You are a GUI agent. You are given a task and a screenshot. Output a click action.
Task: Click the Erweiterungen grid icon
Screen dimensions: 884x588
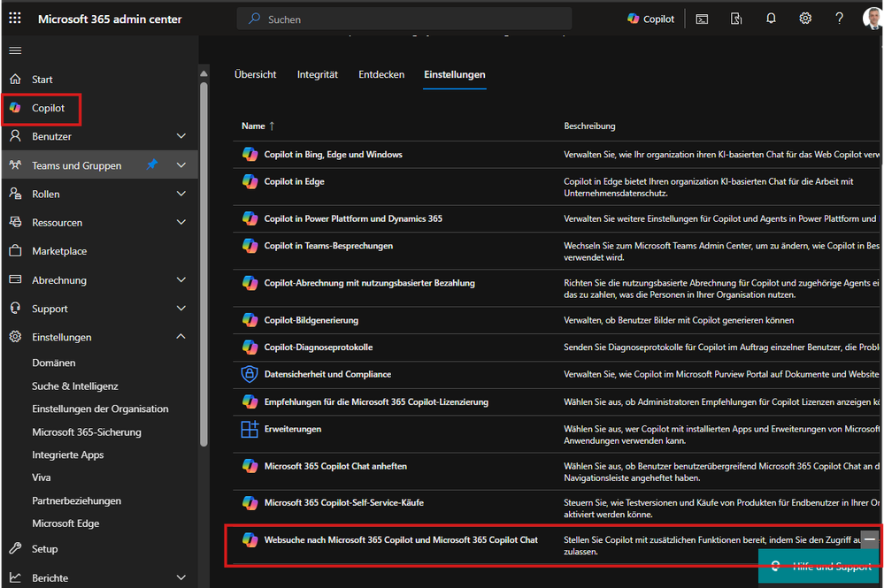(250, 429)
